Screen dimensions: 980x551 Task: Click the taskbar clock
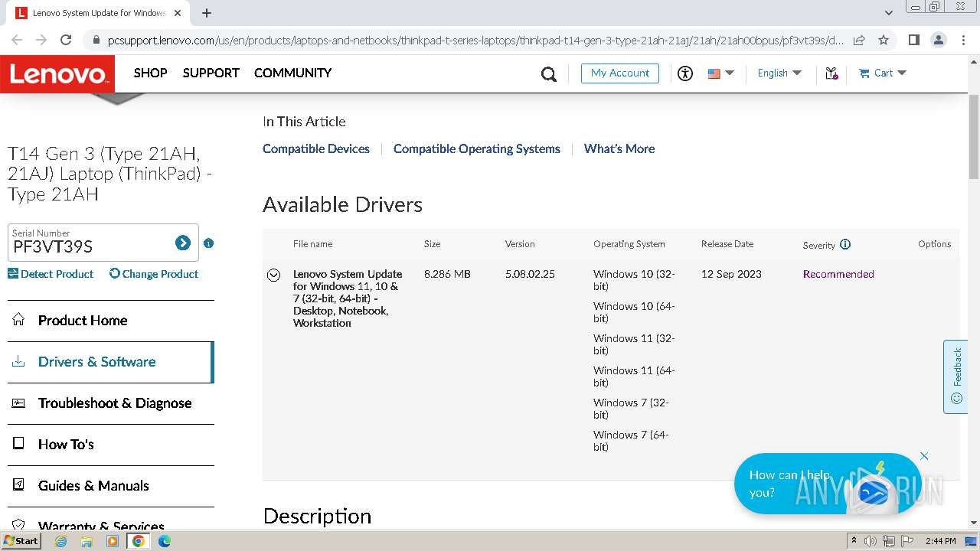940,541
